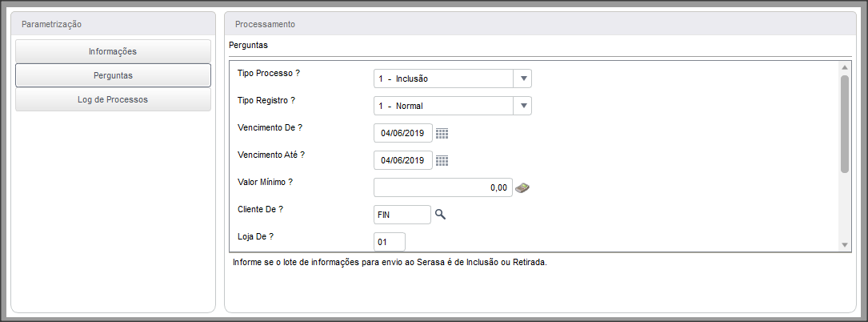Click the scrollbar down arrow in Perguntas
Image resolution: width=868 pixels, height=322 pixels.
click(x=844, y=244)
